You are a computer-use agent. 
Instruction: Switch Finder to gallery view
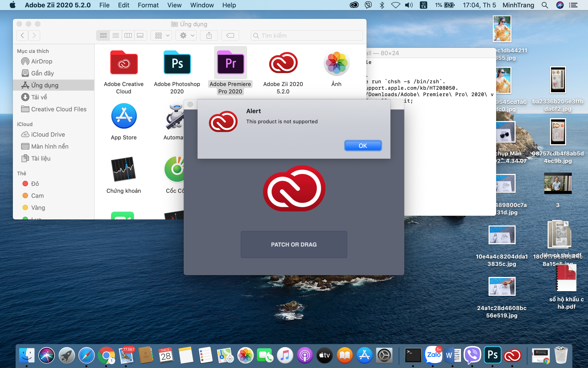140,35
